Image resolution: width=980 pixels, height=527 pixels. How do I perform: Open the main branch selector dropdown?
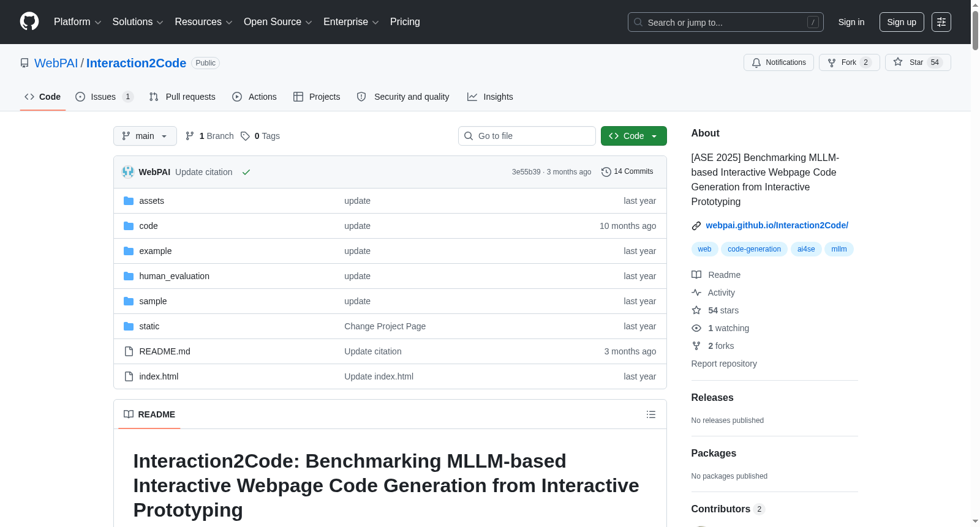pyautogui.click(x=145, y=136)
